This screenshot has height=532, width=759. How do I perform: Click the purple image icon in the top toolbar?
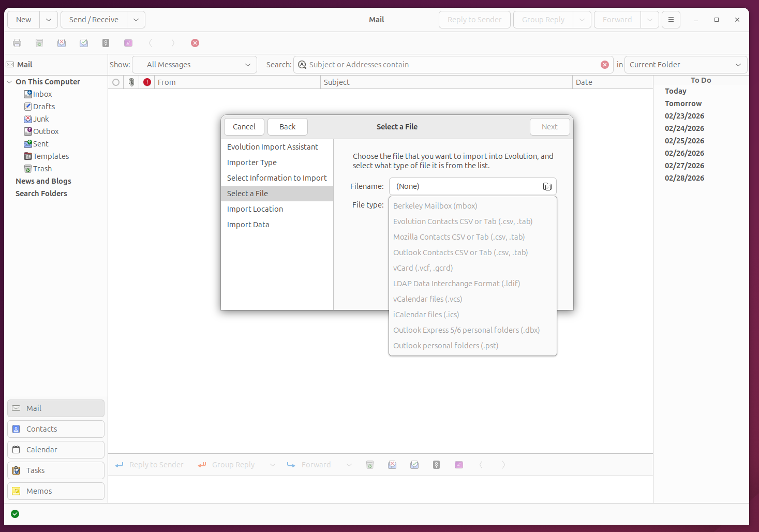point(128,43)
